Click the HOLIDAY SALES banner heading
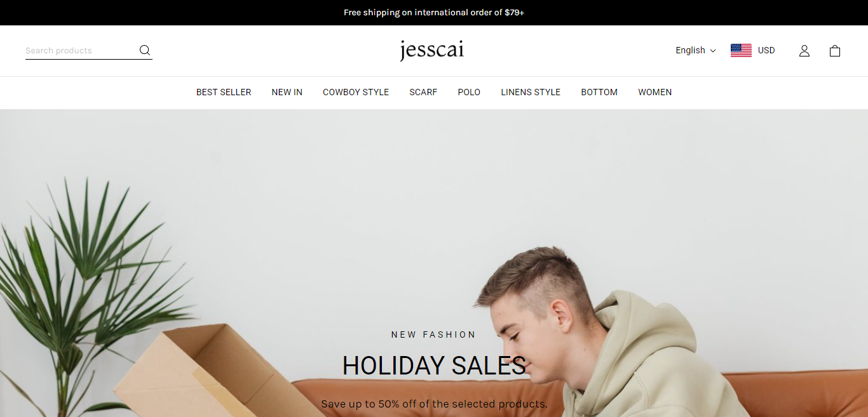This screenshot has height=417, width=868. click(x=434, y=366)
